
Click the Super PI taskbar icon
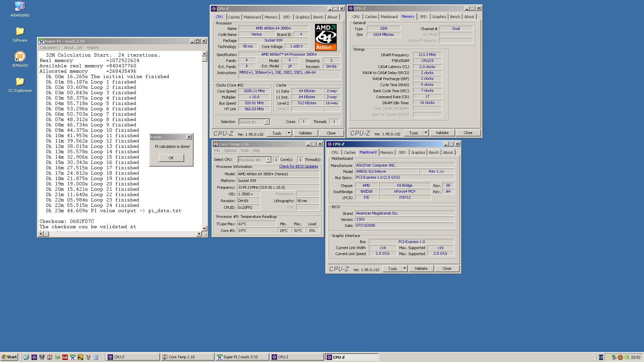point(241,357)
